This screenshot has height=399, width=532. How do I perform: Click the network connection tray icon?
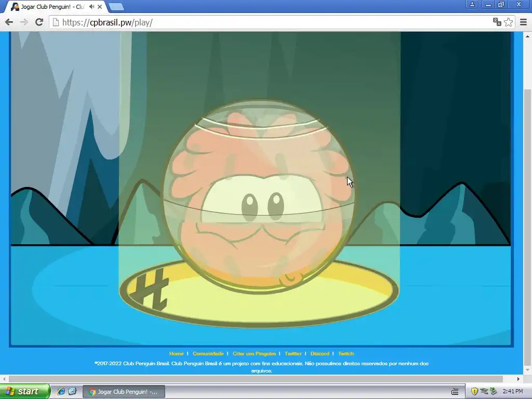tap(484, 391)
